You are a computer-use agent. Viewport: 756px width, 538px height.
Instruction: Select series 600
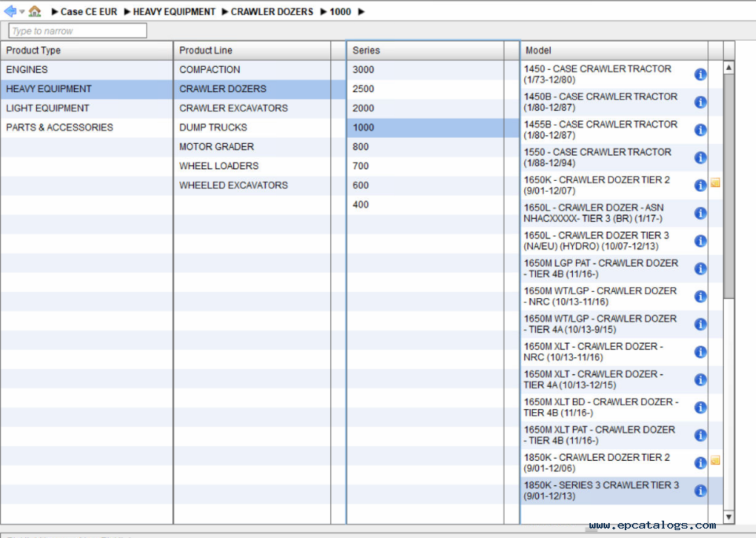[433, 186]
